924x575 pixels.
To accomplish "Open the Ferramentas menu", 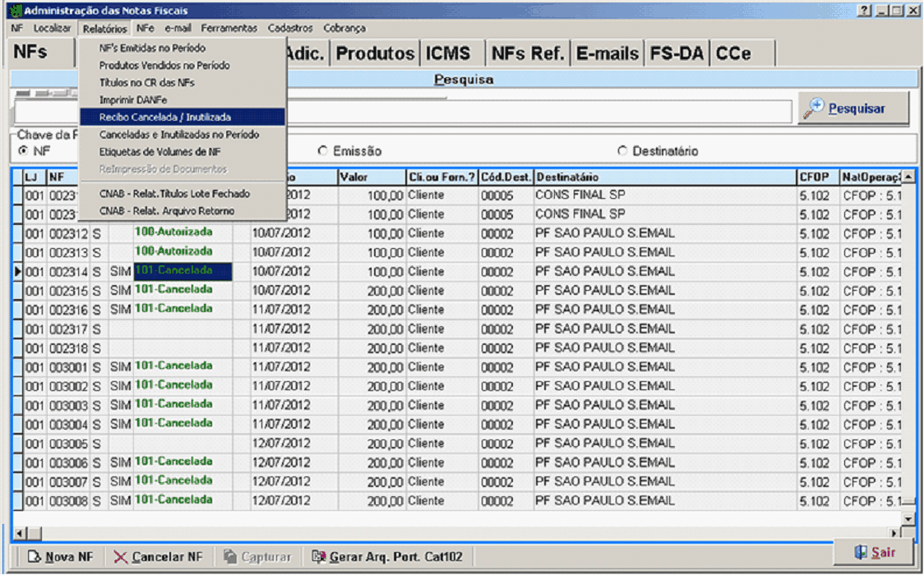I will pyautogui.click(x=229, y=28).
